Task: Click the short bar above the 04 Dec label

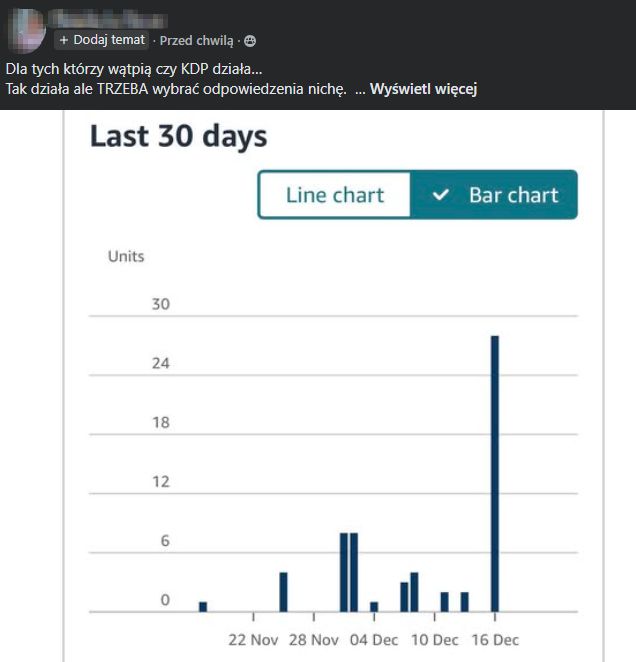Action: [374, 606]
